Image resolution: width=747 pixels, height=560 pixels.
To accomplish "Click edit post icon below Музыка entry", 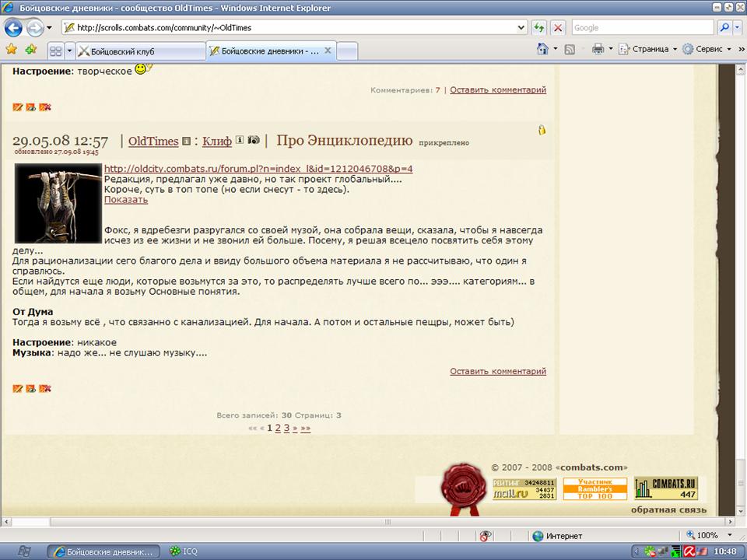I will pos(18,389).
